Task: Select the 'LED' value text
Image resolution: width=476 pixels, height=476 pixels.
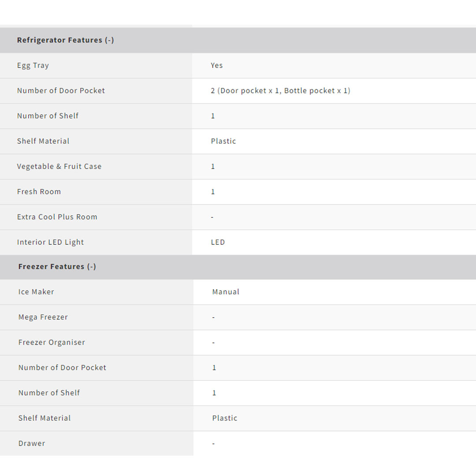Action: point(218,242)
